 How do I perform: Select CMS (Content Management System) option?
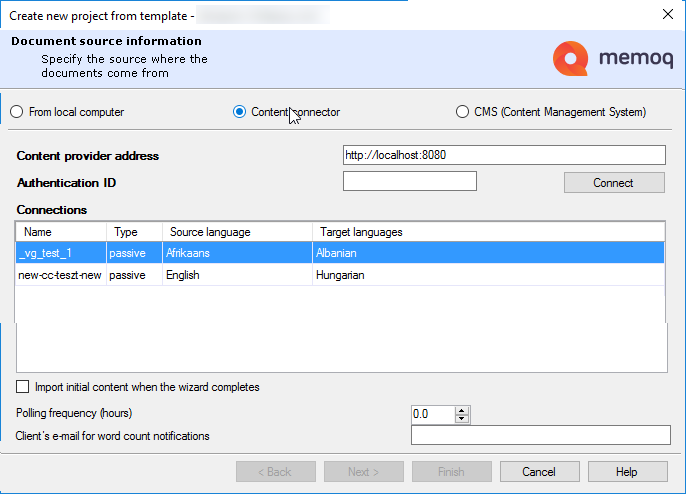[462, 112]
